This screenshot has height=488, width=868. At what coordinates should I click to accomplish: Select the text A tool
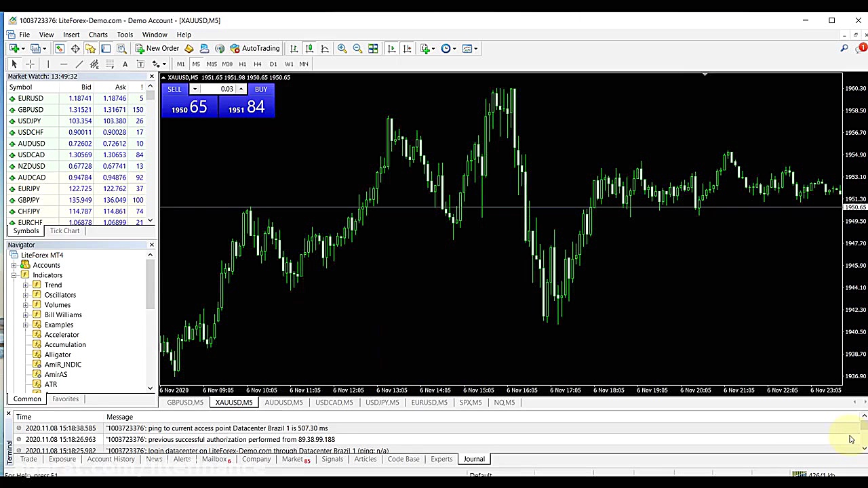[x=125, y=64]
